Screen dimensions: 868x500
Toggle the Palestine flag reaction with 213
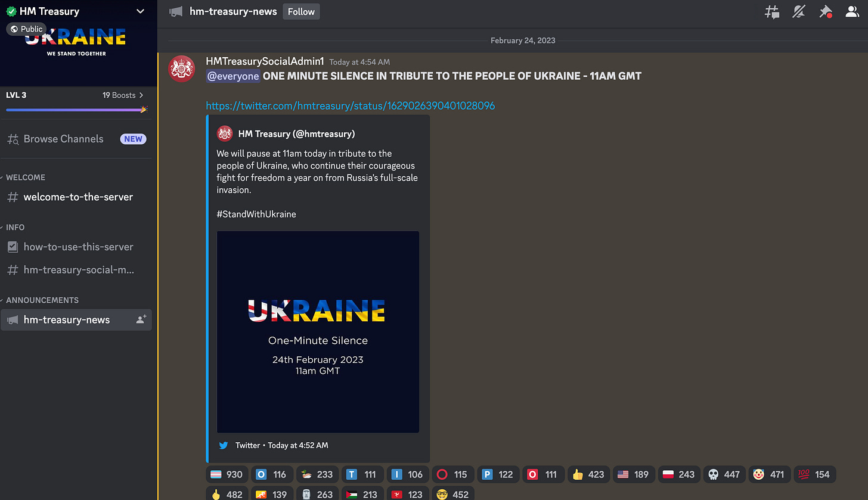(362, 493)
